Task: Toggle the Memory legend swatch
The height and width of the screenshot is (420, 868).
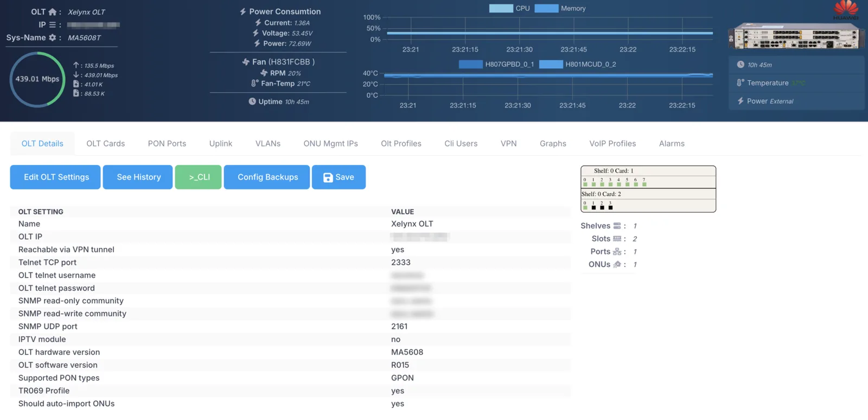Action: (x=546, y=8)
